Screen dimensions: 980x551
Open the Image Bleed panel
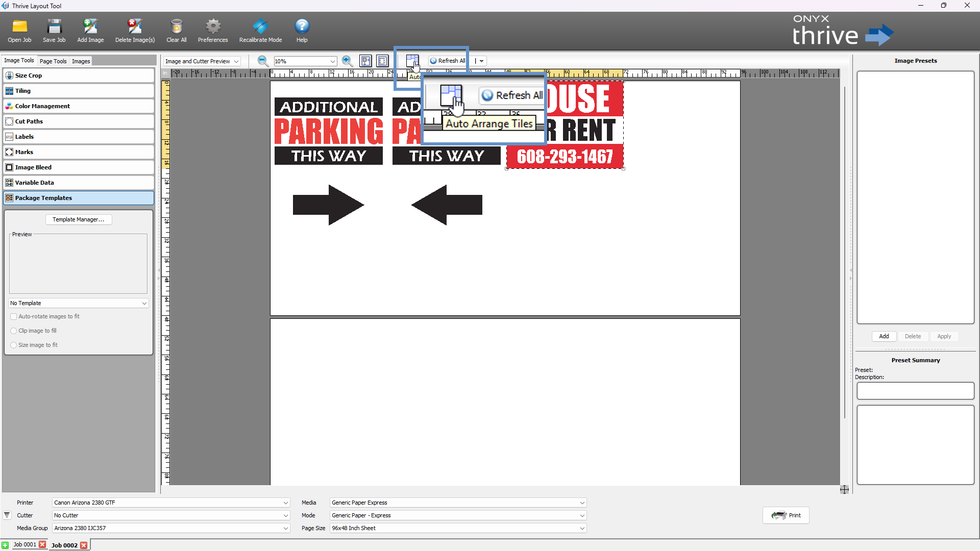point(79,167)
